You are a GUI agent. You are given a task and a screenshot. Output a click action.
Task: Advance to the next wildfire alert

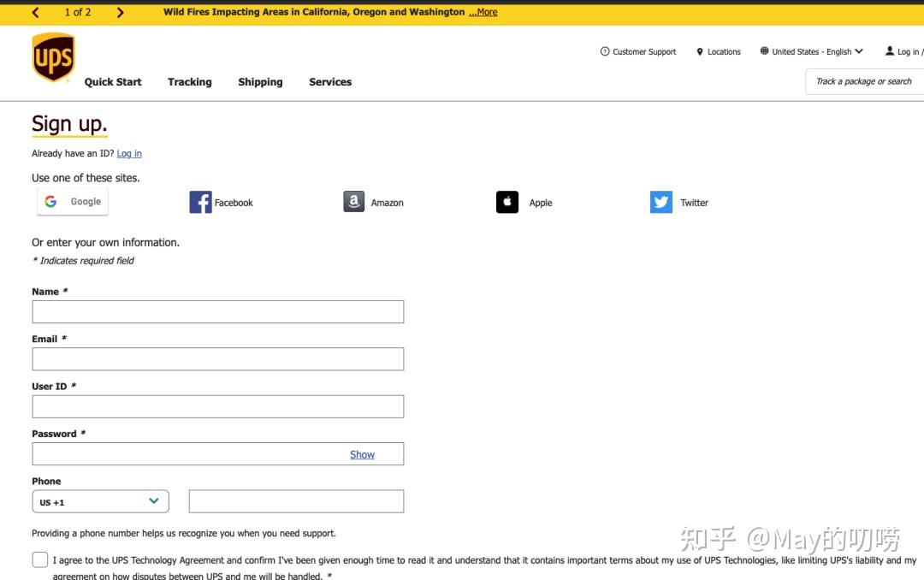pos(121,12)
